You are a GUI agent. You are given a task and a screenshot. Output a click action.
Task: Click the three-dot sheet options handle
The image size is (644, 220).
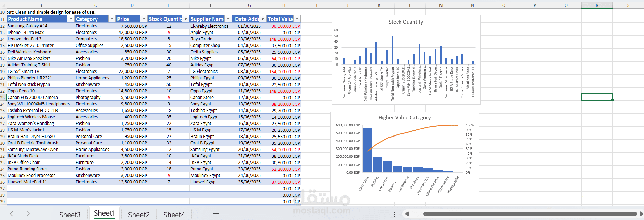(x=394, y=214)
